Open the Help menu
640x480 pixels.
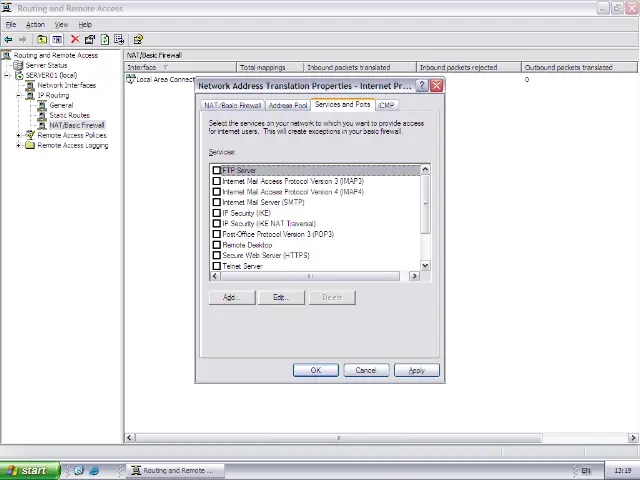point(85,24)
